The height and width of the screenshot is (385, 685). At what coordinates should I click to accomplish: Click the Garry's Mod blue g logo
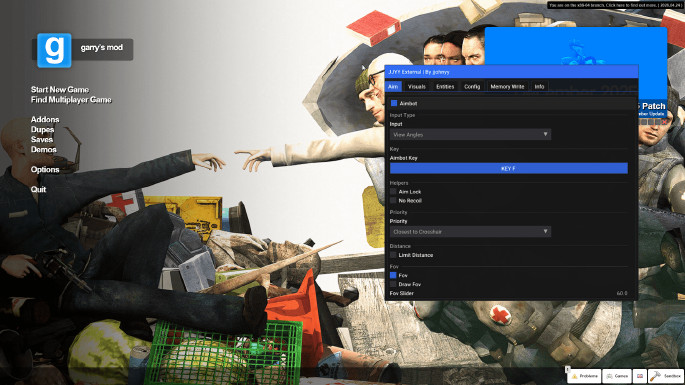click(x=54, y=50)
